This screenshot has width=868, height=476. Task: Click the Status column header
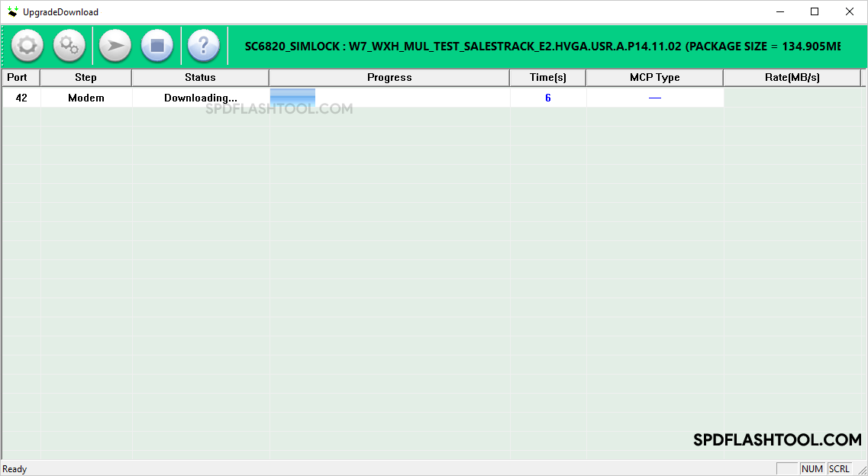(x=200, y=78)
